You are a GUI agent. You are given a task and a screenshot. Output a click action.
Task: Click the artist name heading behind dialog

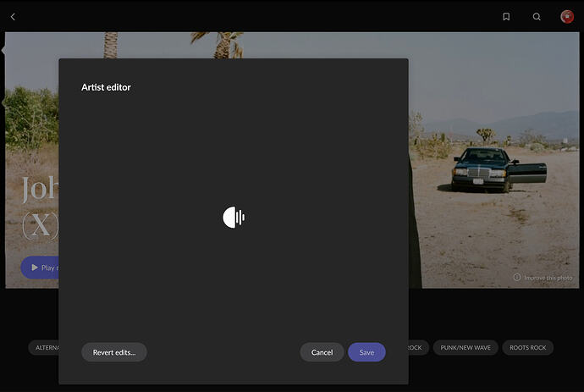pyautogui.click(x=40, y=207)
